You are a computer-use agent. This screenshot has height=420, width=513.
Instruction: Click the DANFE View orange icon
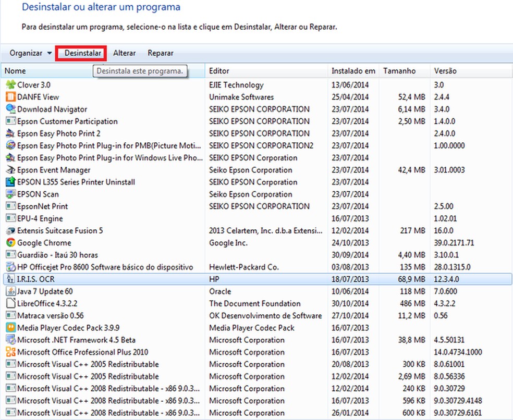coord(10,97)
